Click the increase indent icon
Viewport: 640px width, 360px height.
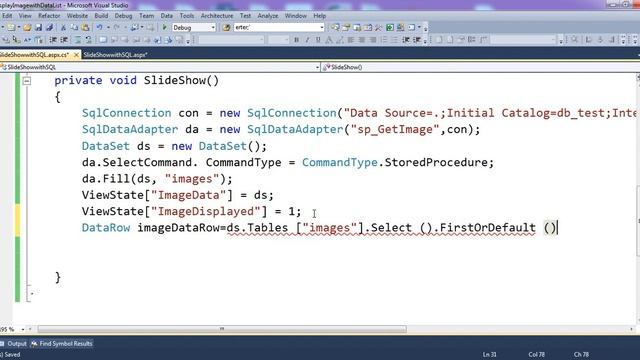[64, 40]
